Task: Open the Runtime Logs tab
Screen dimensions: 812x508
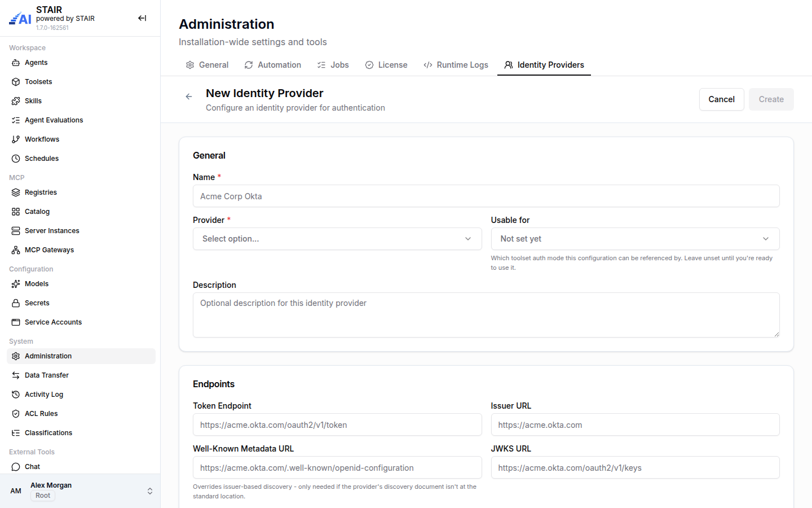Action: tap(456, 65)
